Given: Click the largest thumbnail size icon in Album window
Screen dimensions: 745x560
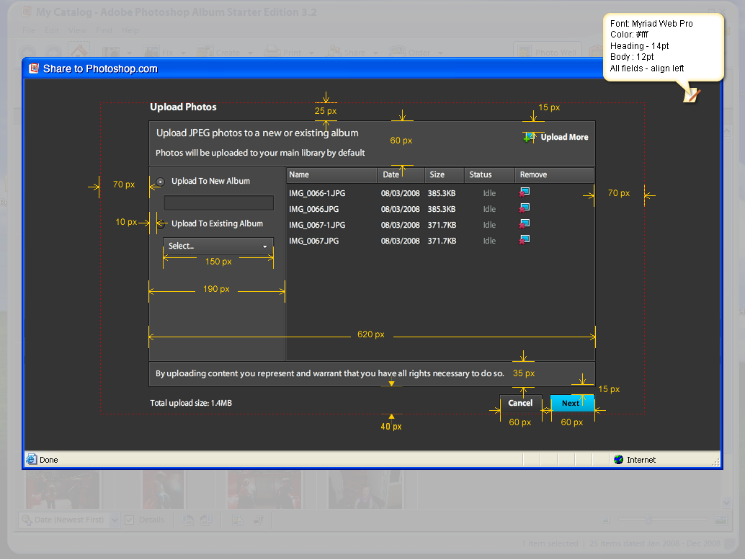Looking at the screenshot, I should pyautogui.click(x=721, y=520).
